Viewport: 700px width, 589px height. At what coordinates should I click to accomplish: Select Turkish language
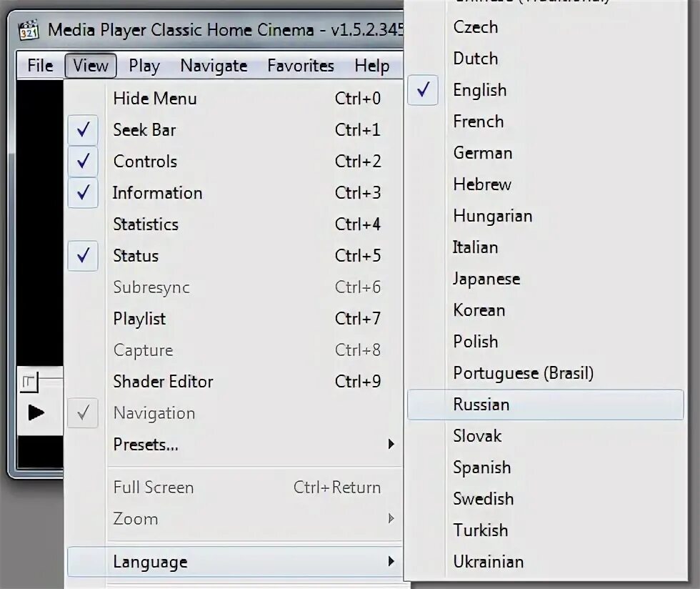pos(546,530)
